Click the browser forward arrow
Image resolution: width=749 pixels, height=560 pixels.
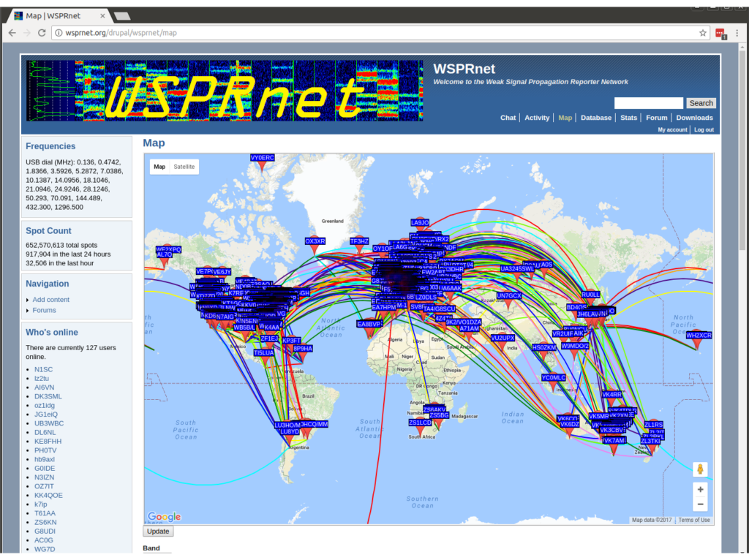[x=27, y=33]
